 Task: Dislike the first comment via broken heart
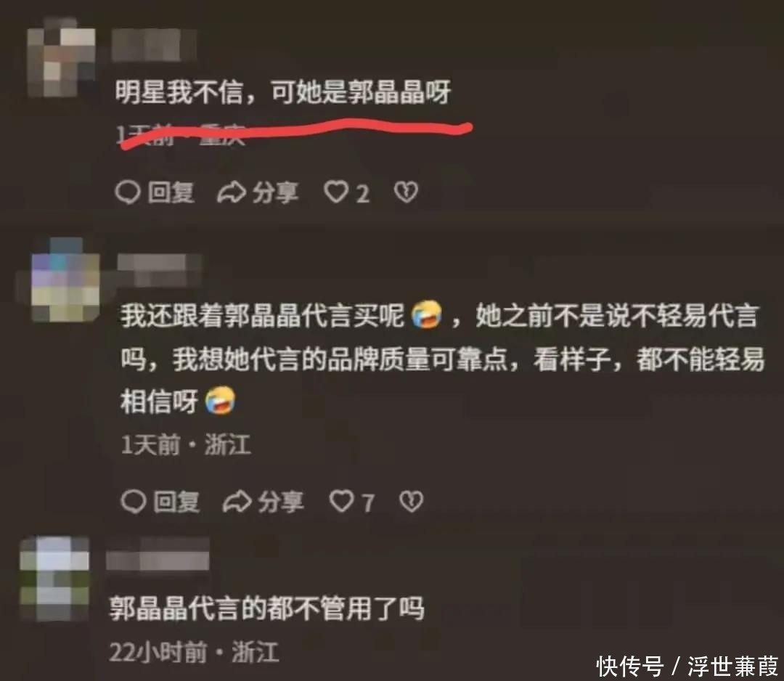pyautogui.click(x=406, y=192)
